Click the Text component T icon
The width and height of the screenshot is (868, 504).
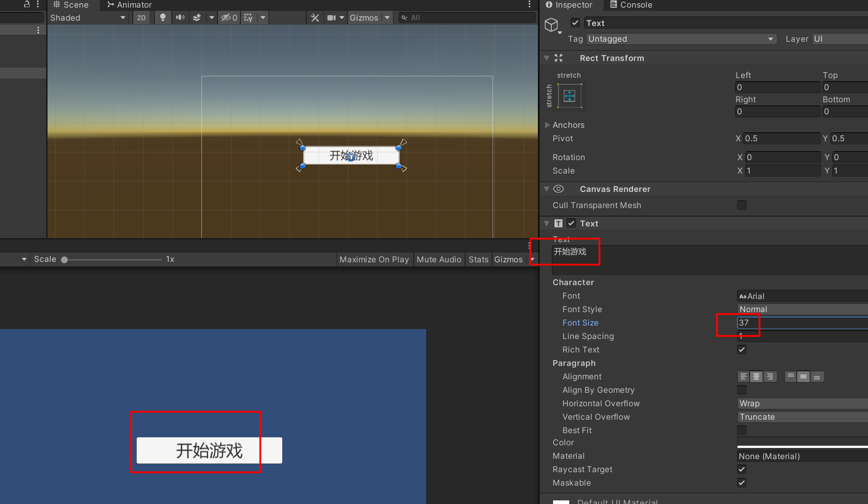pos(558,223)
